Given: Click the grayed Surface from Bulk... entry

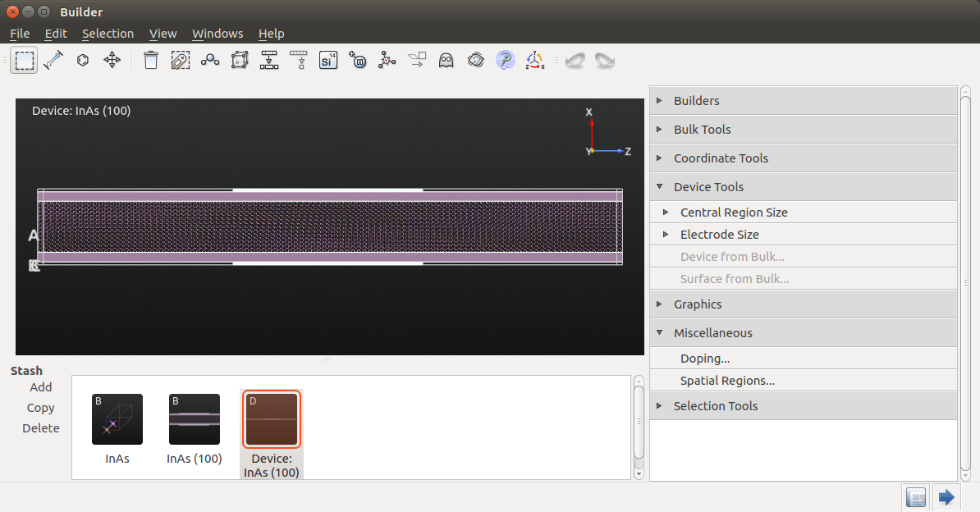Looking at the screenshot, I should [x=804, y=279].
